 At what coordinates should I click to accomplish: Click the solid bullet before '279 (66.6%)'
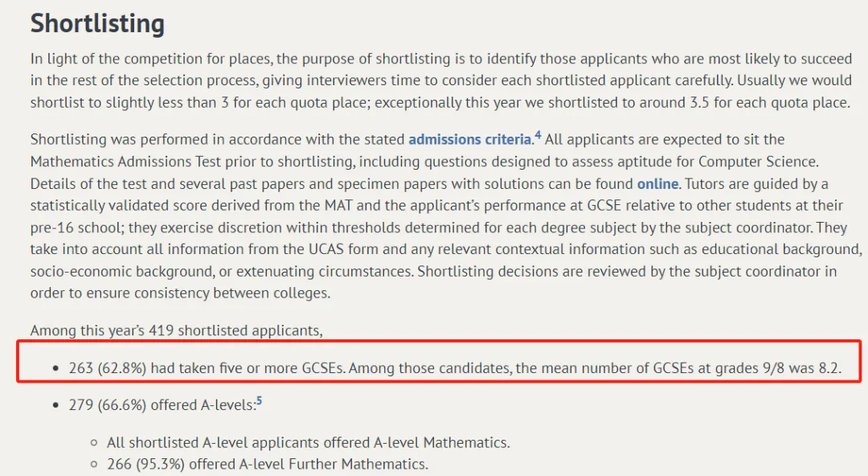tap(55, 405)
